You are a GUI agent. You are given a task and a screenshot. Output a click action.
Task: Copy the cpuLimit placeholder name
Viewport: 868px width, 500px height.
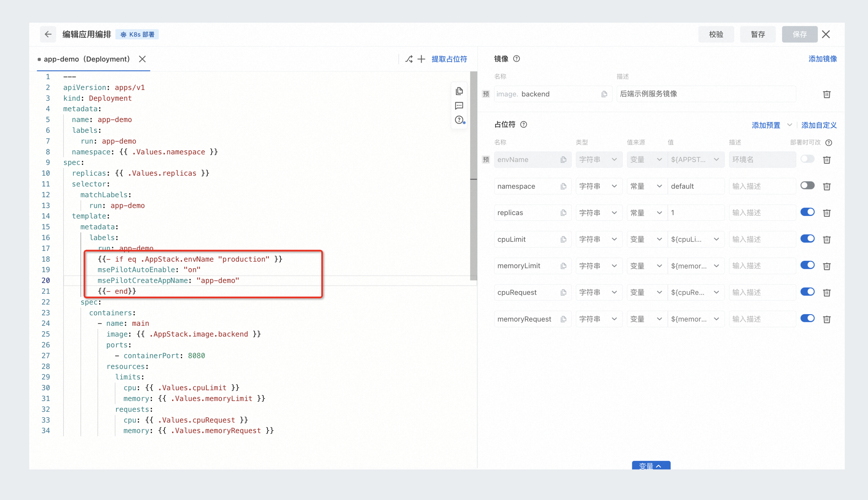563,239
